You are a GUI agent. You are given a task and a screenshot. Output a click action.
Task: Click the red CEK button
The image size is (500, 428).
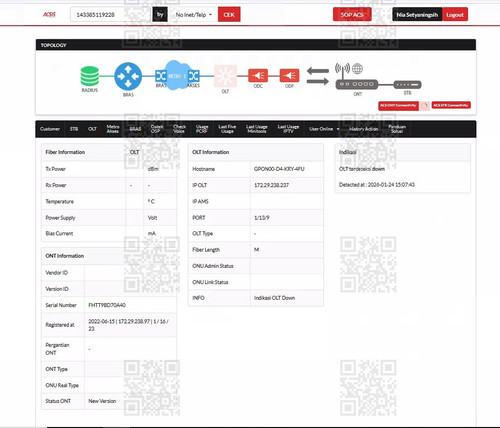coord(229,15)
